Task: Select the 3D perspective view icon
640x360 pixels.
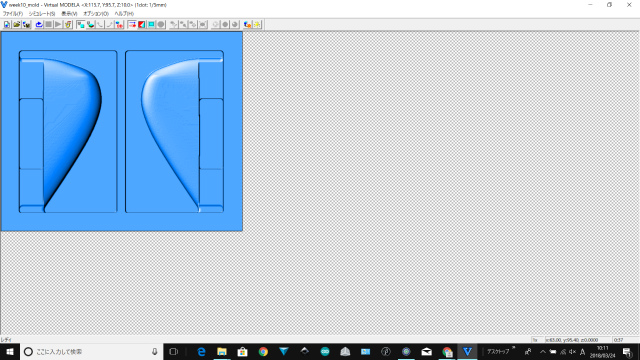Action: (90, 24)
